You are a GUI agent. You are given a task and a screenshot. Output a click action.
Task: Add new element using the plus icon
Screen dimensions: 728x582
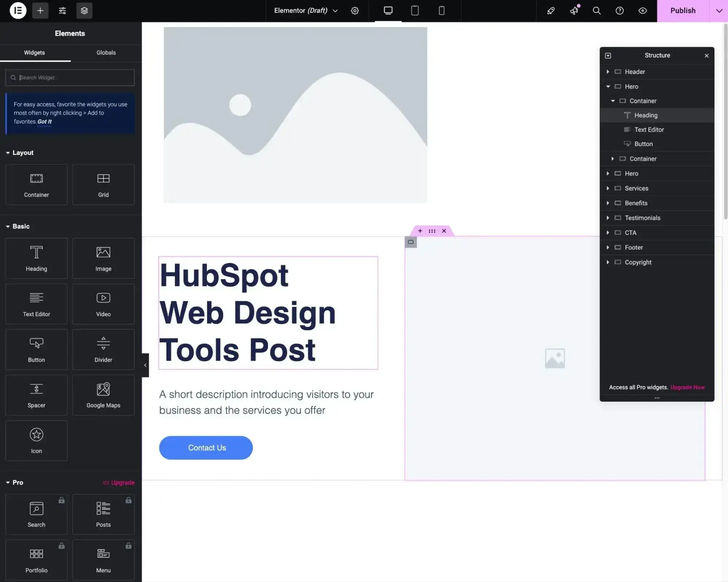pos(40,11)
